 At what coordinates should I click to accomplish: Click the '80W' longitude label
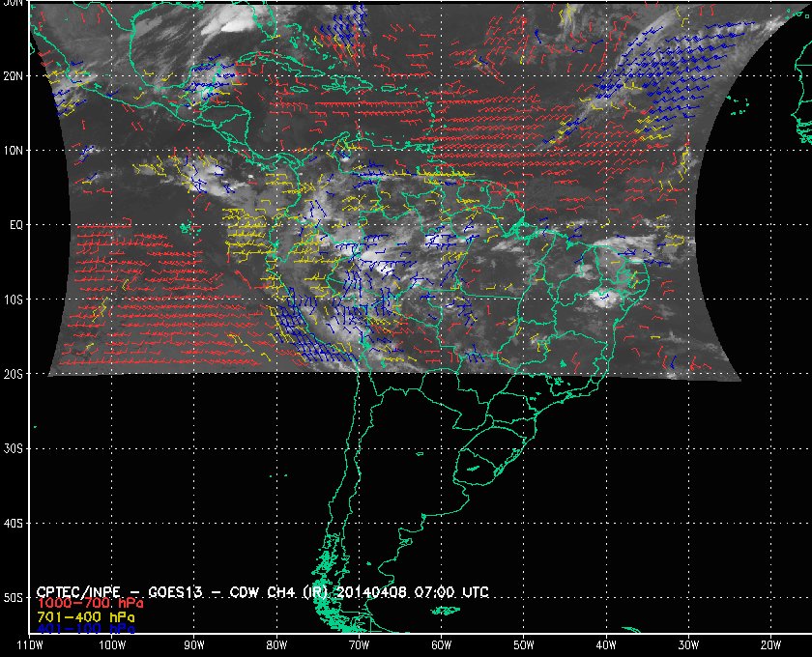pos(276,645)
